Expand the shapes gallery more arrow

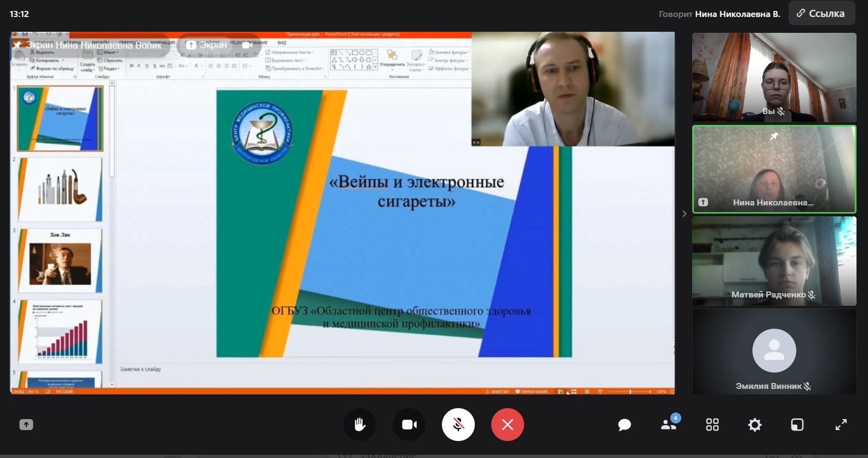point(375,67)
